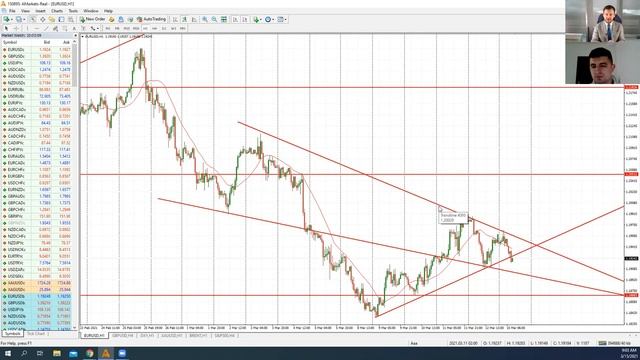Viewport: 640px width, 360px height.
Task: Select the text 'A' tool
Action: tap(74, 29)
